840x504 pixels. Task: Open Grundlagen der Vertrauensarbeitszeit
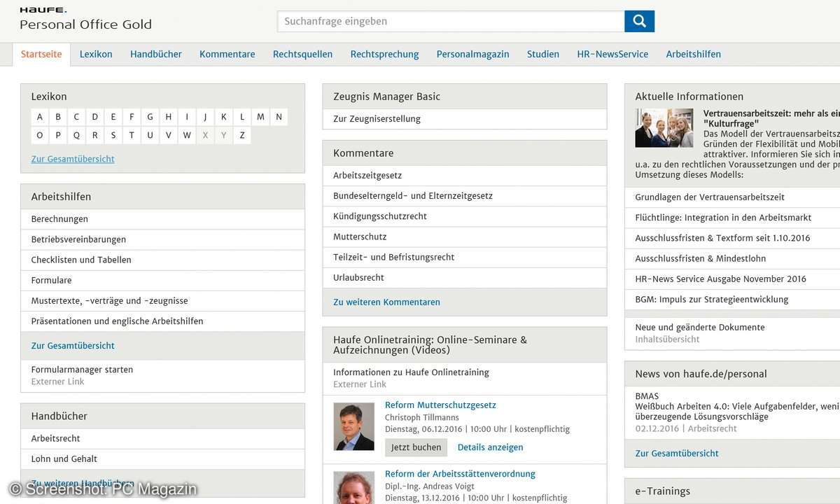click(732, 197)
